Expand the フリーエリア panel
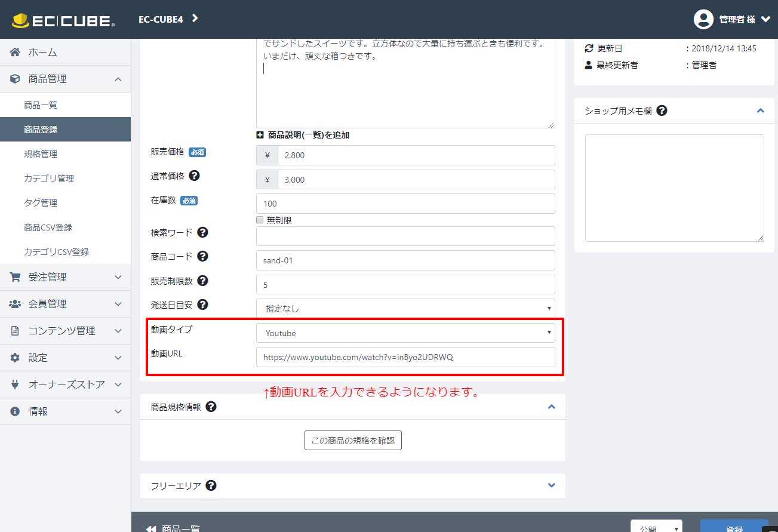The height and width of the screenshot is (532, 778). [x=552, y=485]
